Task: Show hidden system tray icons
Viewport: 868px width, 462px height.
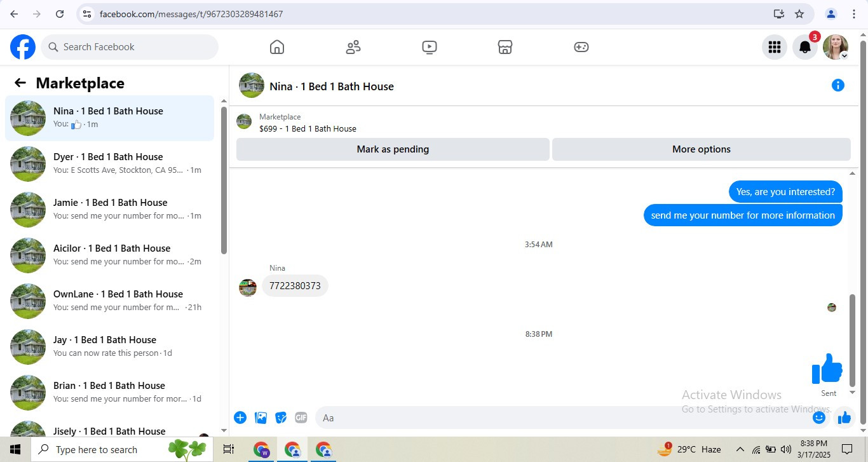Action: tap(740, 449)
